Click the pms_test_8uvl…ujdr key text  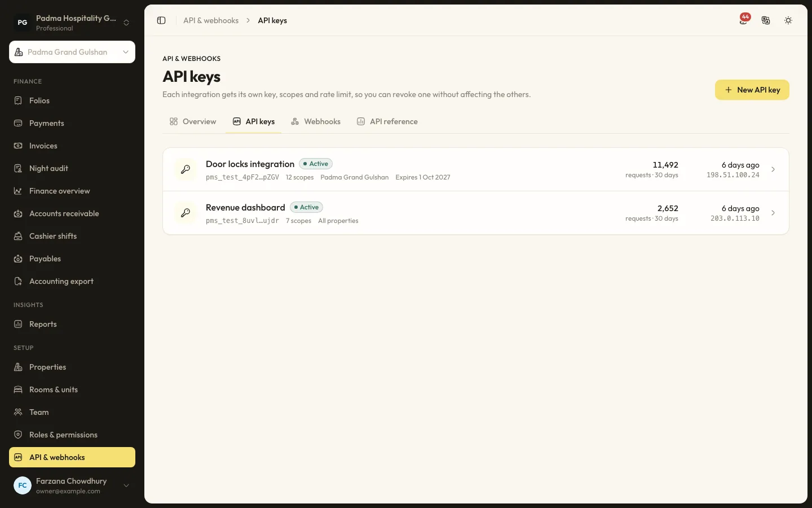click(x=242, y=221)
